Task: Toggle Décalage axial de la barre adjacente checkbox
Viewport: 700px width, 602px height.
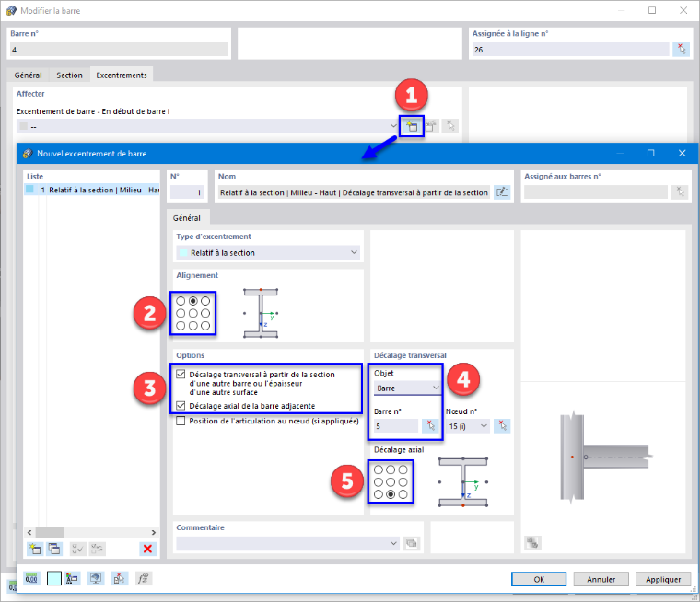Action: [181, 406]
